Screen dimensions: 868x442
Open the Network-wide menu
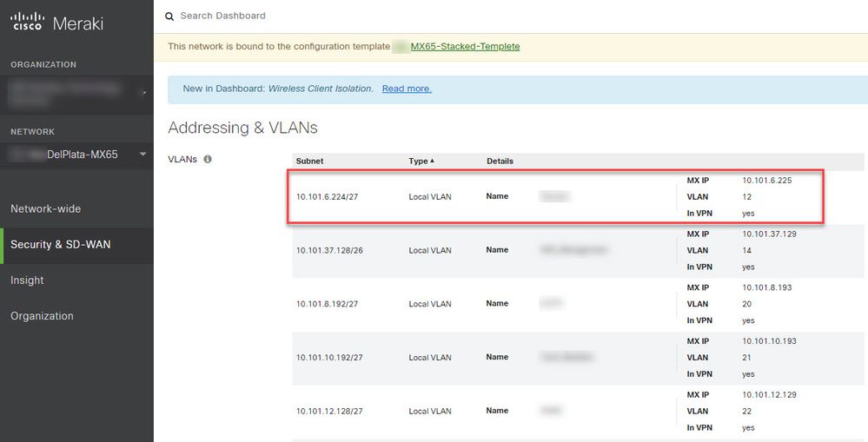45,208
